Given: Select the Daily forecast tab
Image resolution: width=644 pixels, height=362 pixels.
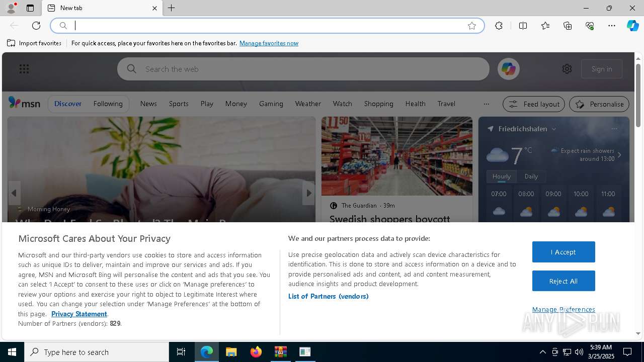Looking at the screenshot, I should click(531, 176).
